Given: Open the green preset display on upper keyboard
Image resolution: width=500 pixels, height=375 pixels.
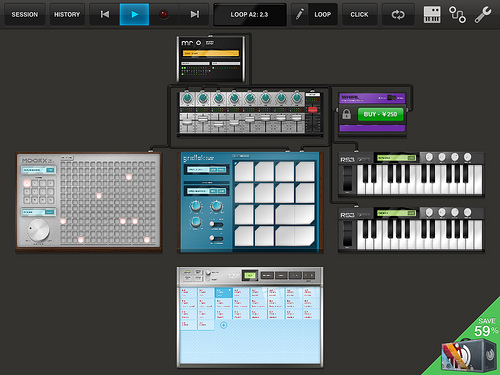Looking at the screenshot, I should coord(396,158).
